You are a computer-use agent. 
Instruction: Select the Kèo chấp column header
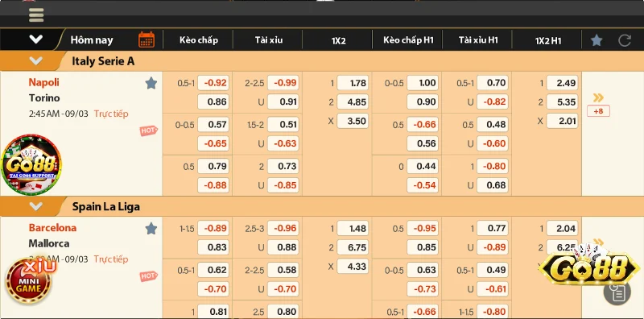pos(198,40)
